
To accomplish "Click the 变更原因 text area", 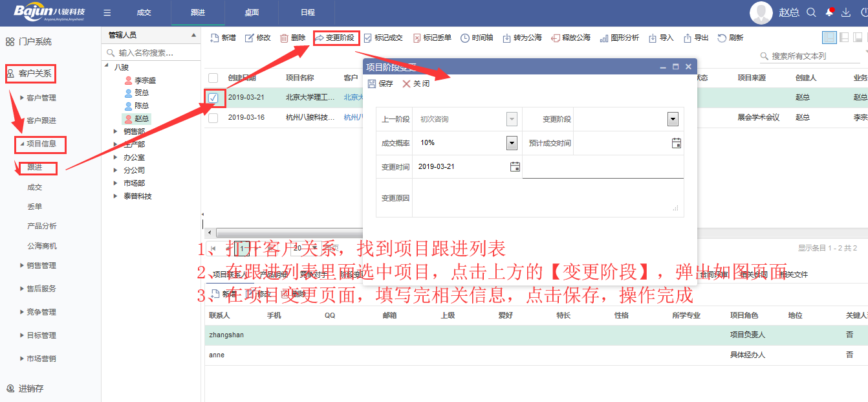I will [x=547, y=198].
